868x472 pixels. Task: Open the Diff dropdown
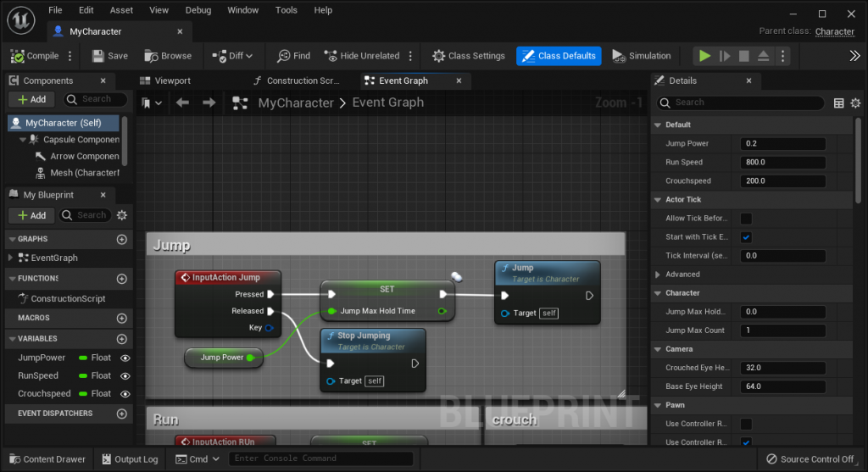tap(232, 56)
